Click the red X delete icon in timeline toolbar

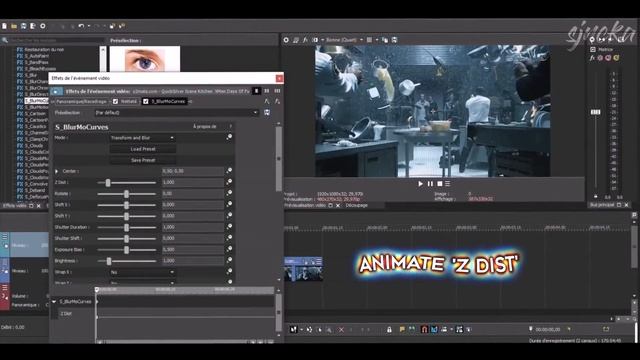341,329
